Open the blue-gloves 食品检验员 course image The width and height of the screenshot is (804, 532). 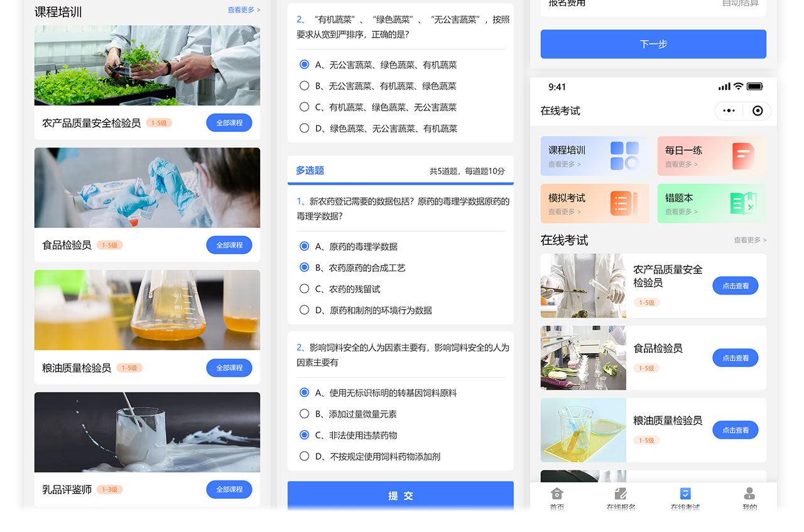[147, 188]
